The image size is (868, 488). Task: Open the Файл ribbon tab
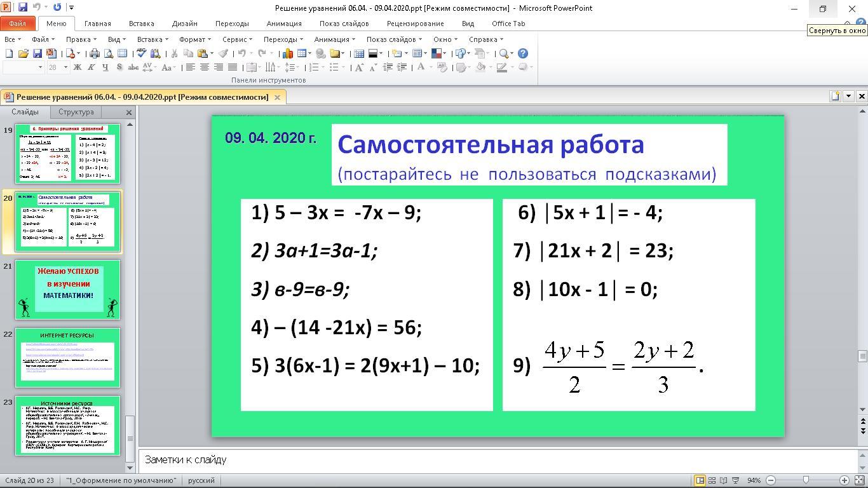18,24
